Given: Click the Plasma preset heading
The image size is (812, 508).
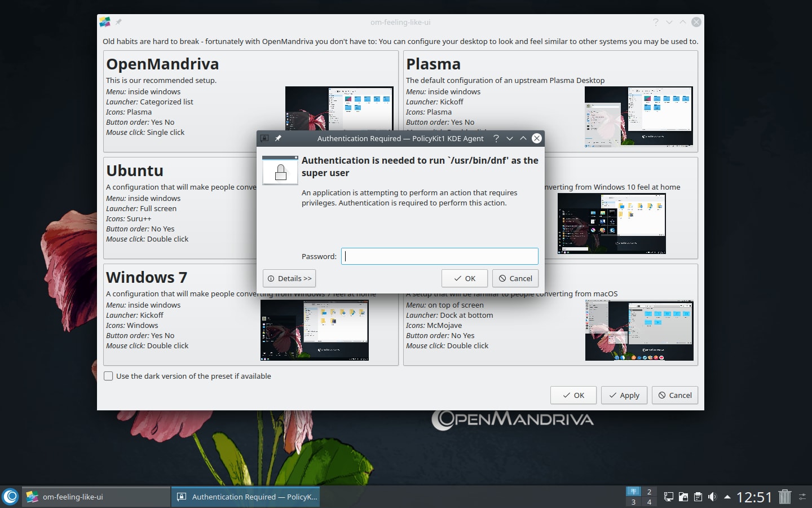Looking at the screenshot, I should 433,64.
